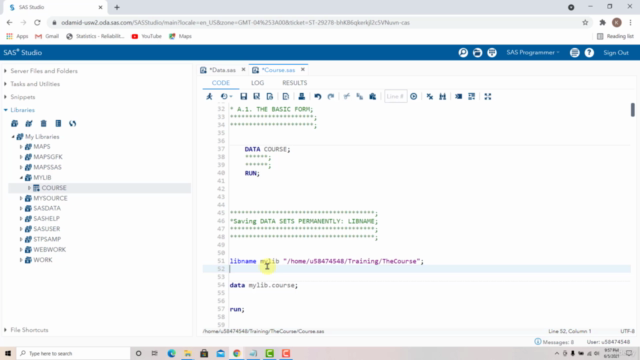Click the Windows Start button
640x360 pixels.
8,353
